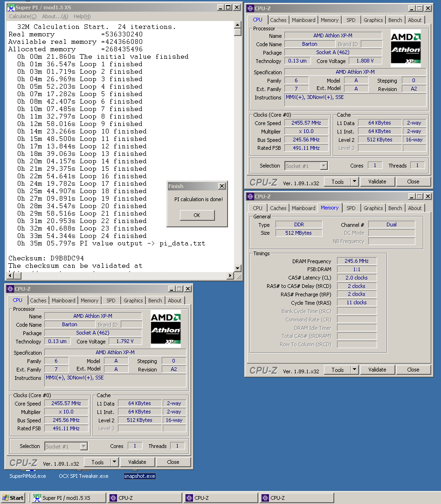Click Close button in bottom-left CPU-Z

pos(173,462)
